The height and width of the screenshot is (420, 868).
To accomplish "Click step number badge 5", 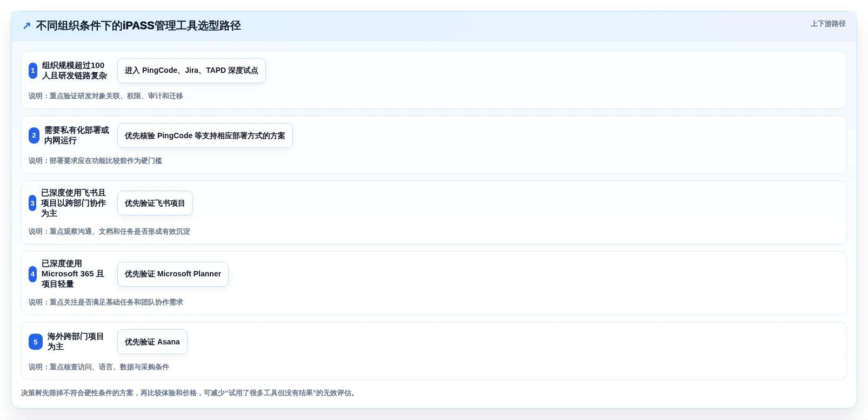I will [36, 342].
